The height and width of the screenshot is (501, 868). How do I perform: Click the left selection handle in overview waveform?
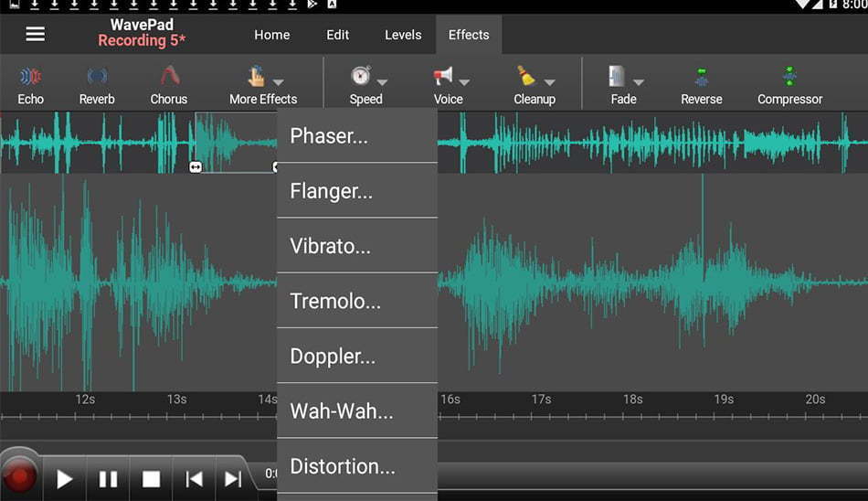196,166
